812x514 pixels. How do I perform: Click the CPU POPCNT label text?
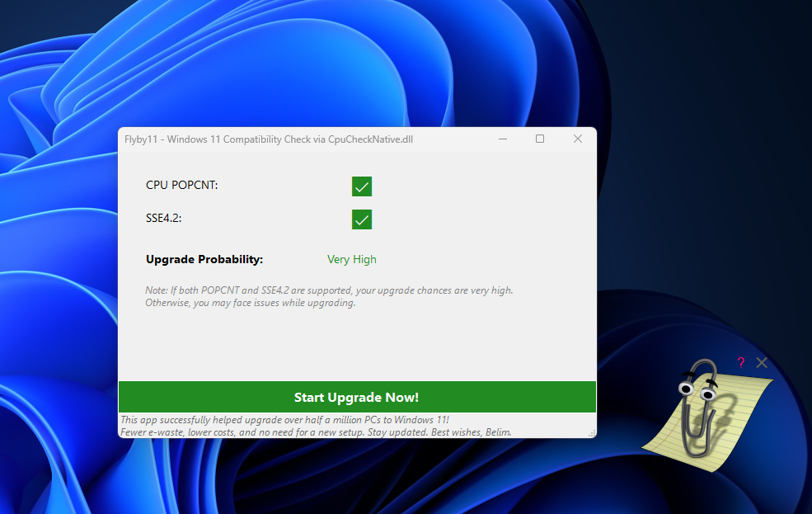click(181, 185)
